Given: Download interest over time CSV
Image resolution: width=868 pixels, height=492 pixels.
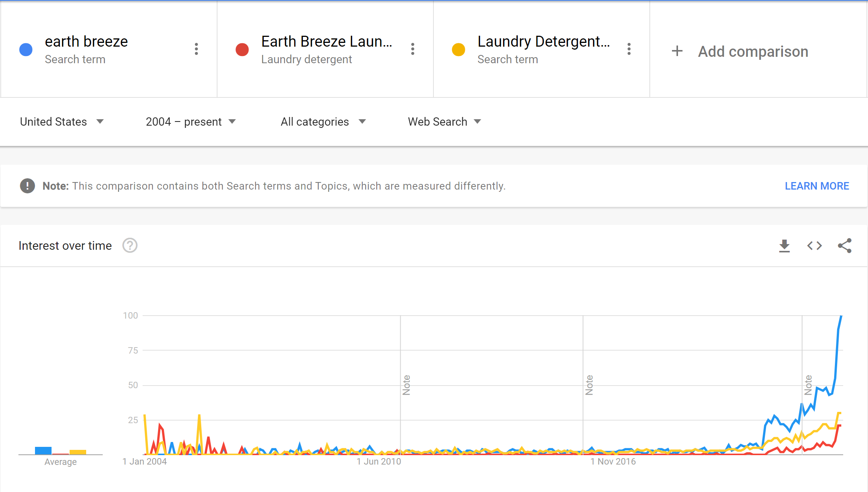Looking at the screenshot, I should [784, 246].
